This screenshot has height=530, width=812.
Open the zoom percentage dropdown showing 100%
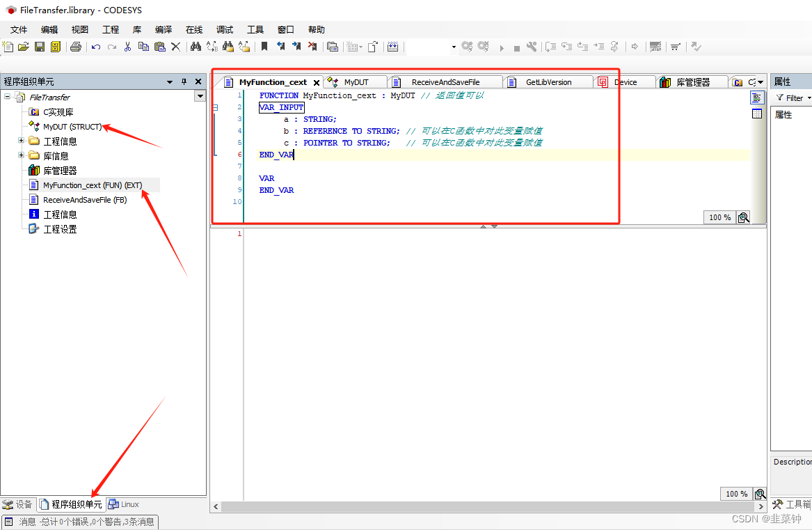(719, 217)
